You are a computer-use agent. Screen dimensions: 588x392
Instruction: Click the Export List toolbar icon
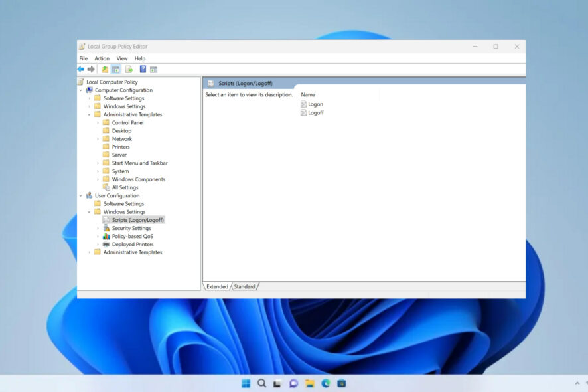click(x=128, y=69)
